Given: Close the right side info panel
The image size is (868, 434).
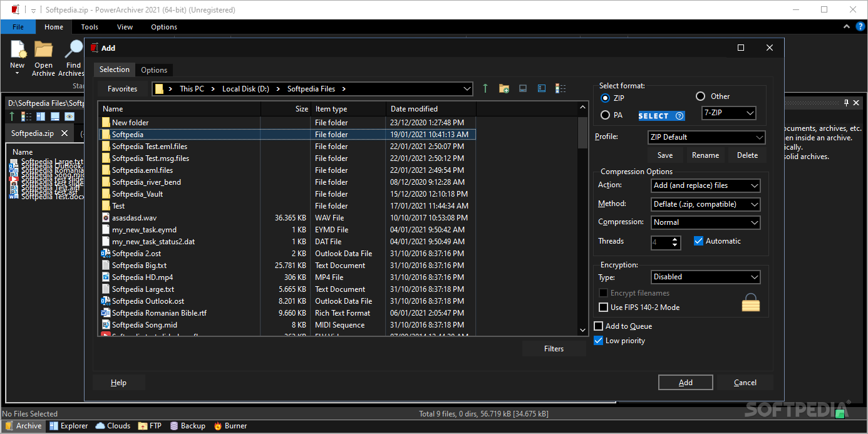Looking at the screenshot, I should coord(857,103).
